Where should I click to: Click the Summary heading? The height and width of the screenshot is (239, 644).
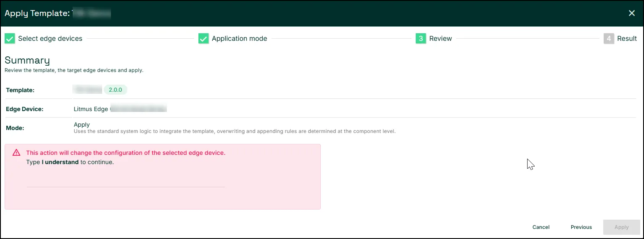coord(27,60)
